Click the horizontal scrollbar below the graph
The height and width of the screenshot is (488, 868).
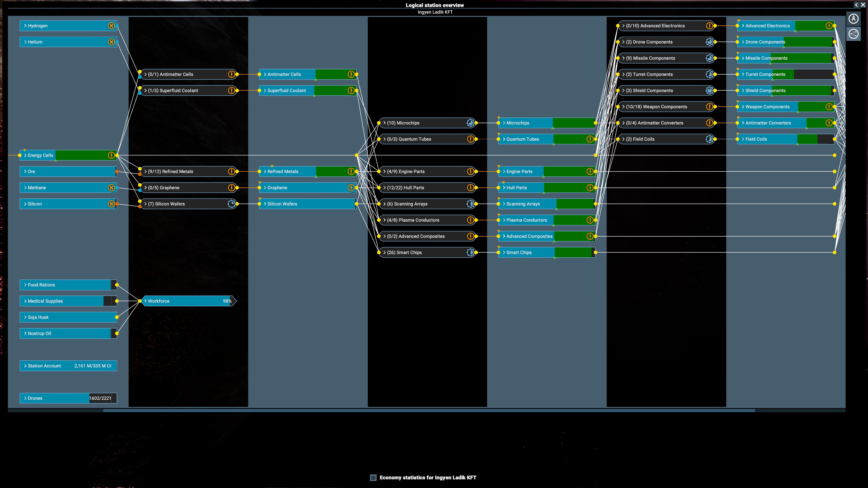pyautogui.click(x=429, y=410)
